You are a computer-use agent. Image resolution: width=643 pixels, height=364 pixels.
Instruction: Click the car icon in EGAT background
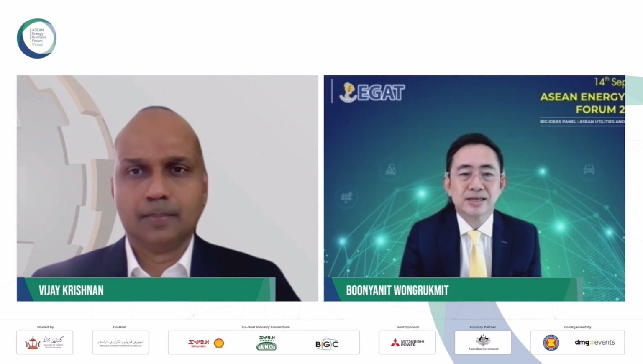(x=589, y=169)
